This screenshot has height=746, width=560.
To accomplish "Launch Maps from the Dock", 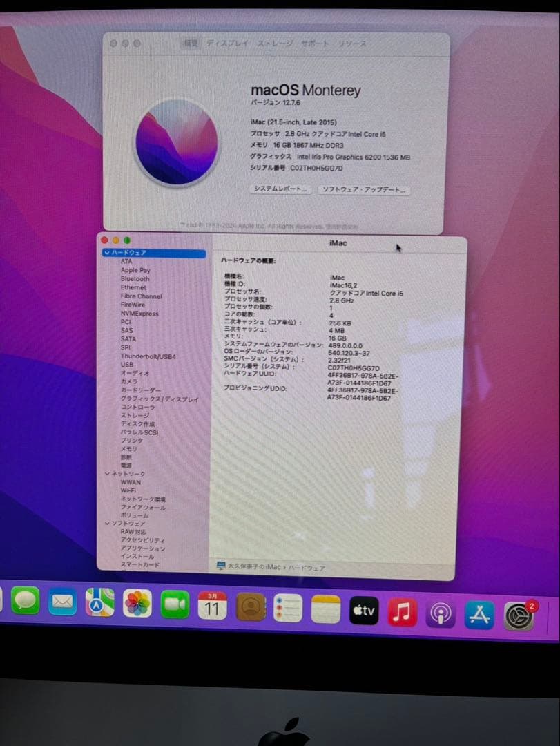I will pyautogui.click(x=99, y=602).
